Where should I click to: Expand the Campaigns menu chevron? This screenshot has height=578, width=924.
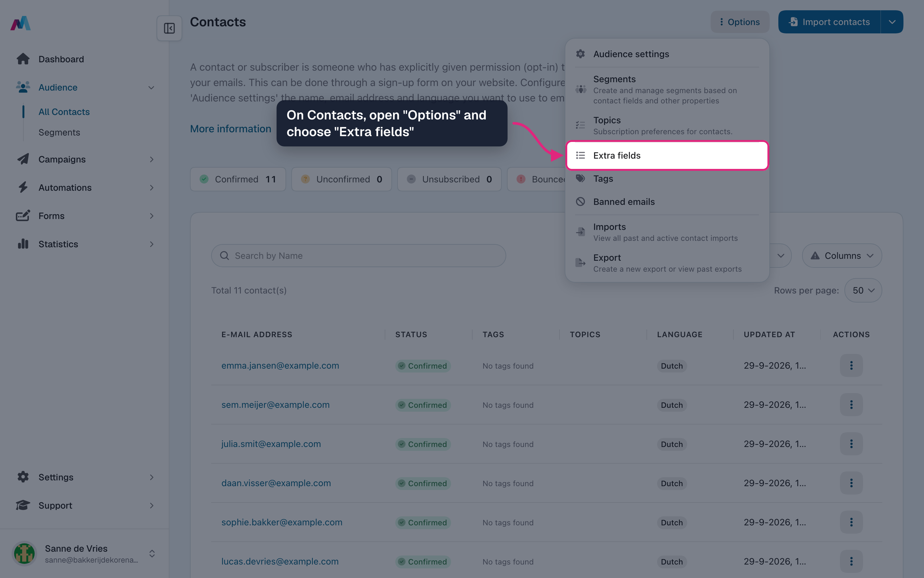coord(151,159)
